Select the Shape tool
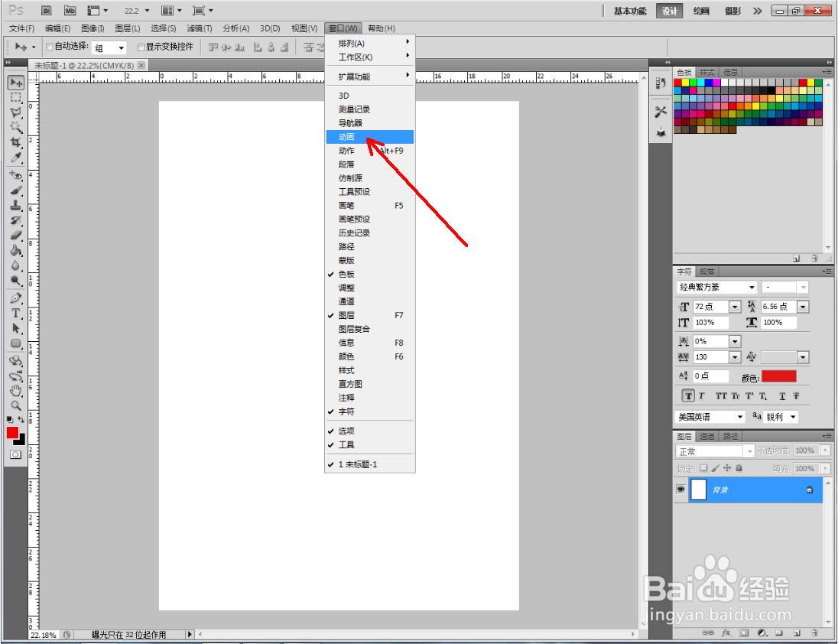838x644 pixels. [x=16, y=343]
